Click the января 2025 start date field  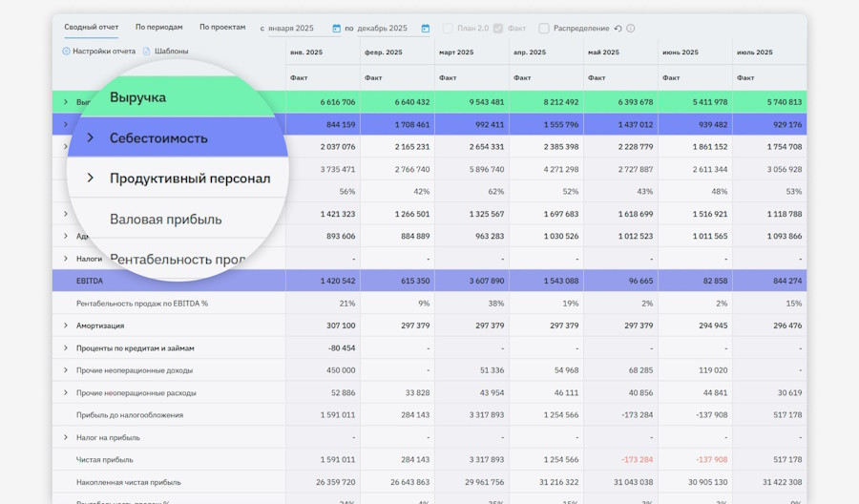290,29
